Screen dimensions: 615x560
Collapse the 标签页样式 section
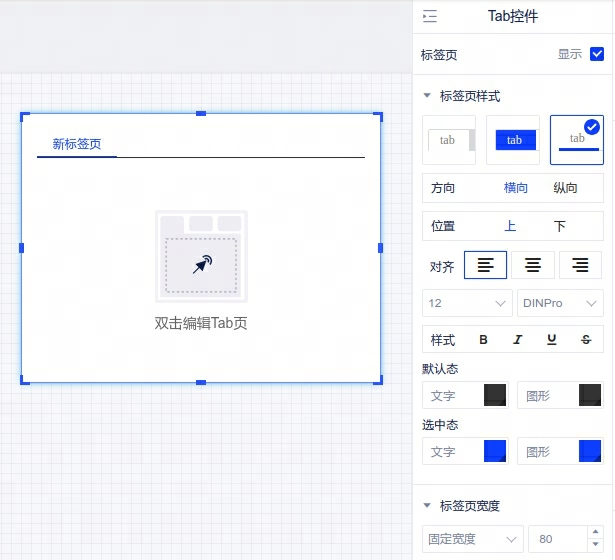point(428,97)
